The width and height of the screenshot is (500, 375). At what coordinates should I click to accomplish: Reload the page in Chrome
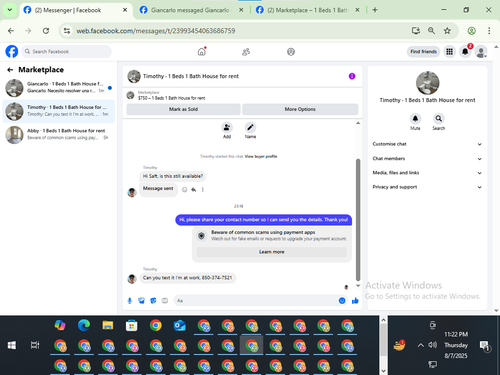tap(46, 31)
